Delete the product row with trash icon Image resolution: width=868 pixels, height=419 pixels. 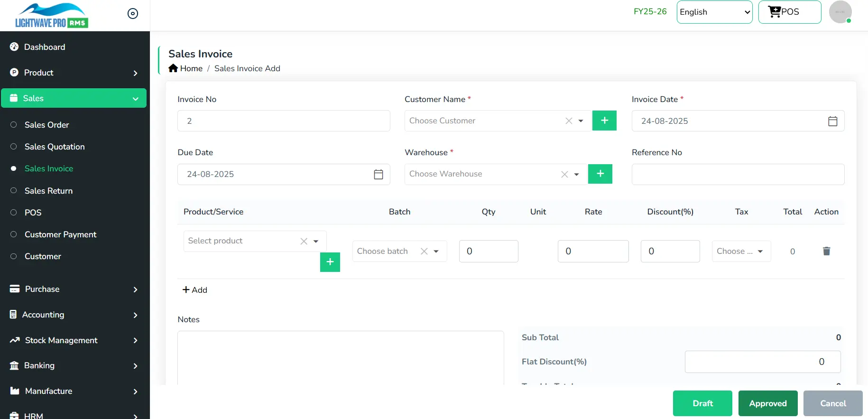(x=826, y=251)
